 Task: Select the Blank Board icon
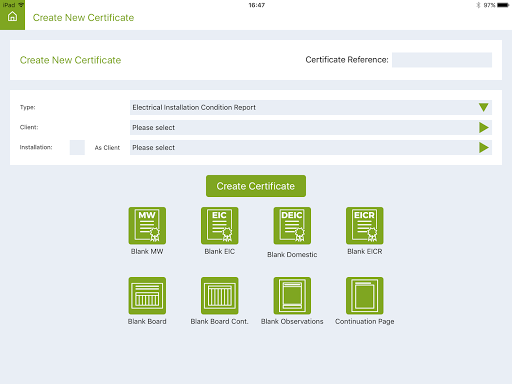[147, 296]
